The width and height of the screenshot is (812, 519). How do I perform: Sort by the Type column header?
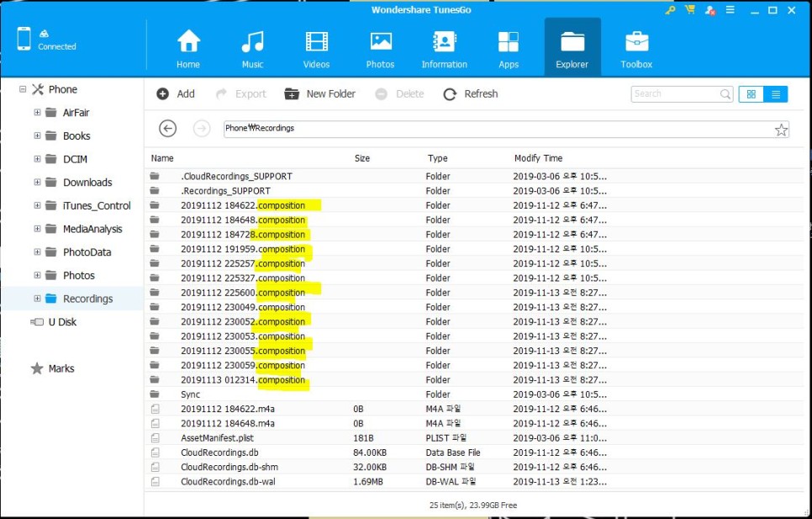[438, 158]
